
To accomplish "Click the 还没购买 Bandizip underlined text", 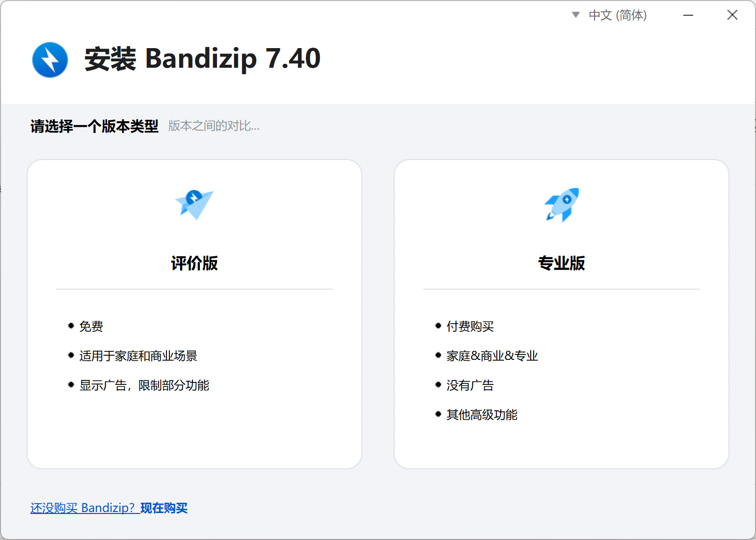I will (x=84, y=508).
